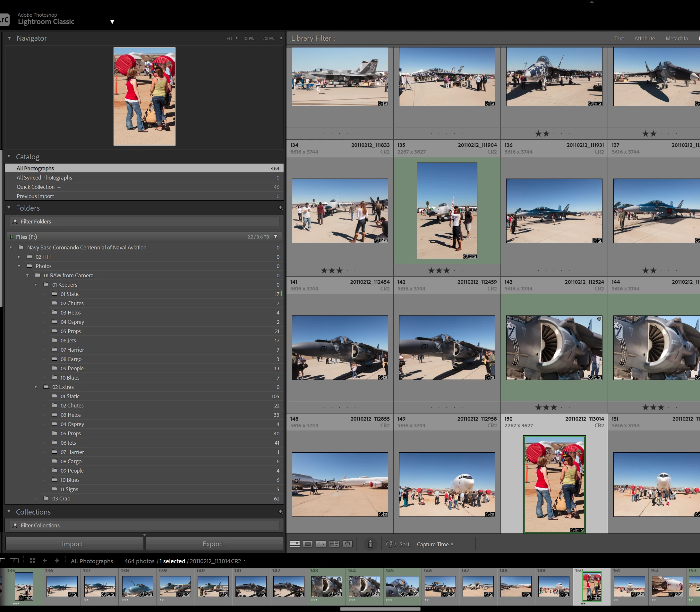Expand the 02 TIFF folder

pos(19,257)
